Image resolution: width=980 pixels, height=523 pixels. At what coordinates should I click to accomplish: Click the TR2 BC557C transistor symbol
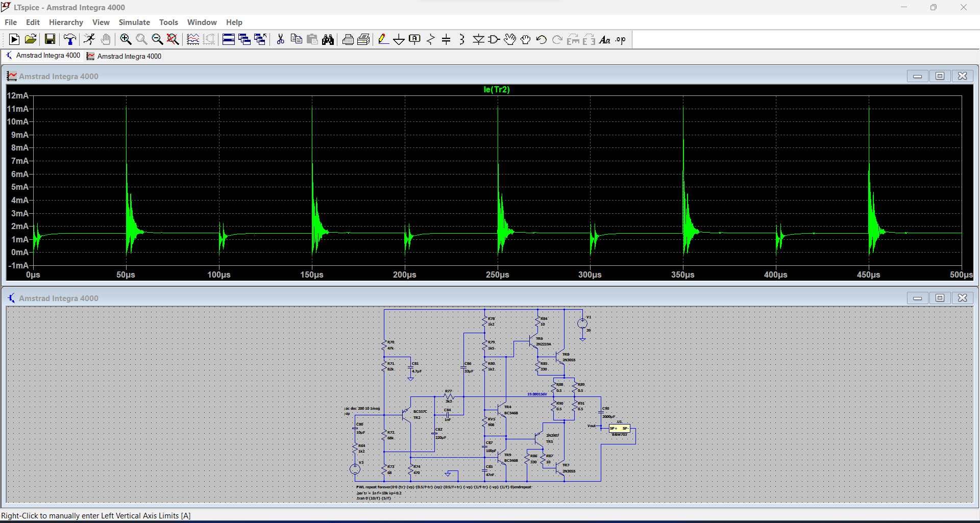[x=406, y=415]
